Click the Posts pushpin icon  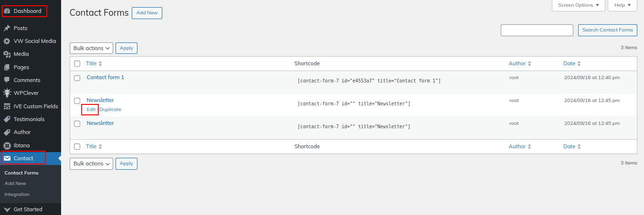click(7, 28)
